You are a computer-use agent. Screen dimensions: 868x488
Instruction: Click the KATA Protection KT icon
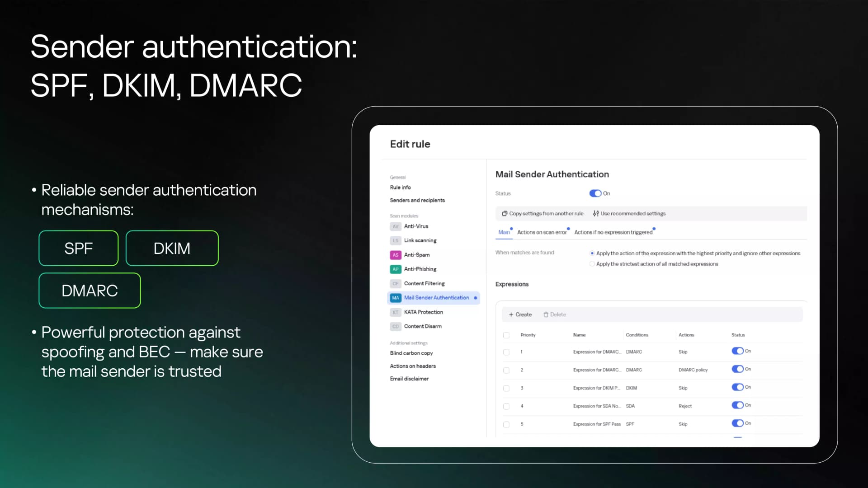click(x=396, y=312)
